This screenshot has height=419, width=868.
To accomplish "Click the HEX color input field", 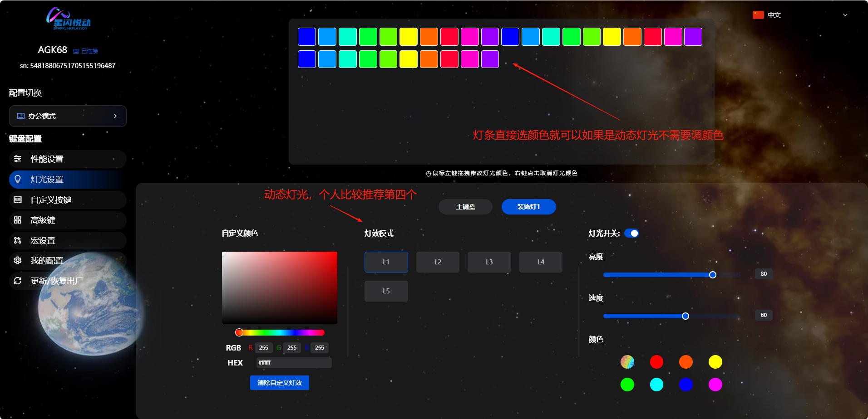I will [x=294, y=363].
